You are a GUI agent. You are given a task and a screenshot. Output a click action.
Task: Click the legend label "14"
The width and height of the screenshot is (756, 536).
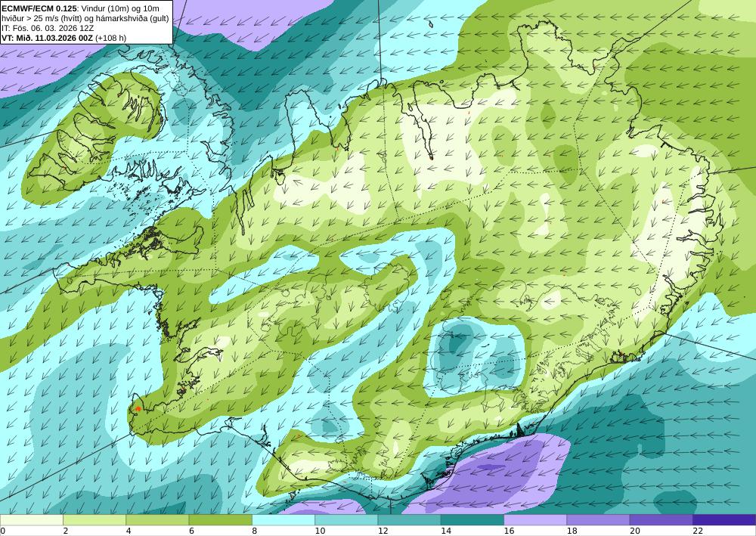(x=446, y=531)
